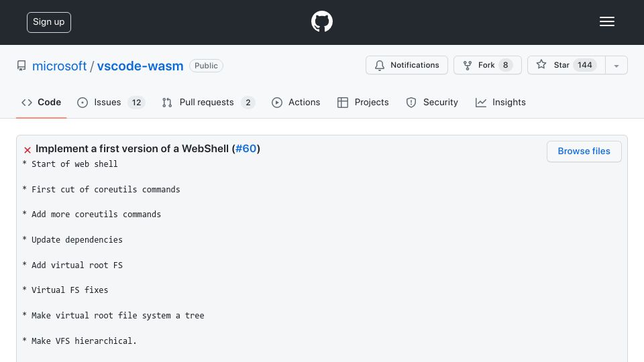644x362 pixels.
Task: Open the microsoft owner link
Action: pos(59,66)
